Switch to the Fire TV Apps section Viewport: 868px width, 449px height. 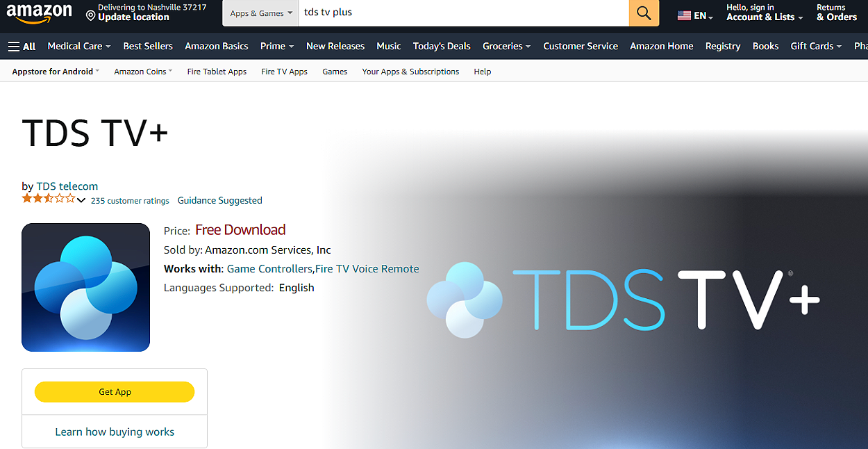[284, 71]
